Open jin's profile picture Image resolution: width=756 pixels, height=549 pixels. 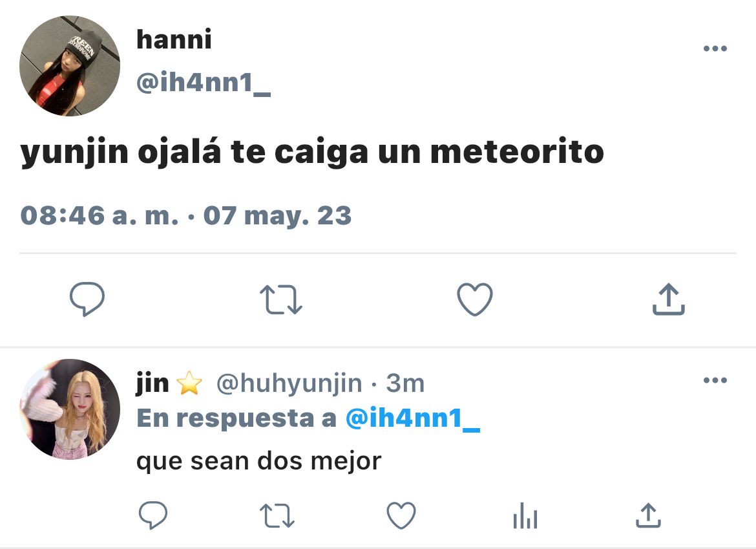[69, 409]
